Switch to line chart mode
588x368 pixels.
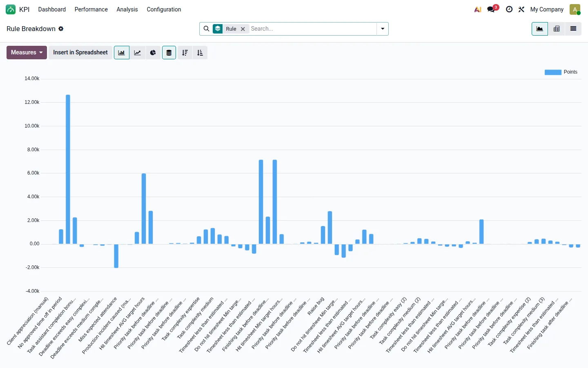pyautogui.click(x=138, y=53)
